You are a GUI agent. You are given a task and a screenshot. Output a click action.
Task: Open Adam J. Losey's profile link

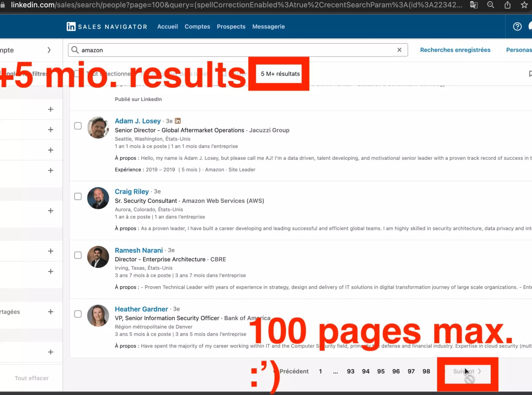138,121
